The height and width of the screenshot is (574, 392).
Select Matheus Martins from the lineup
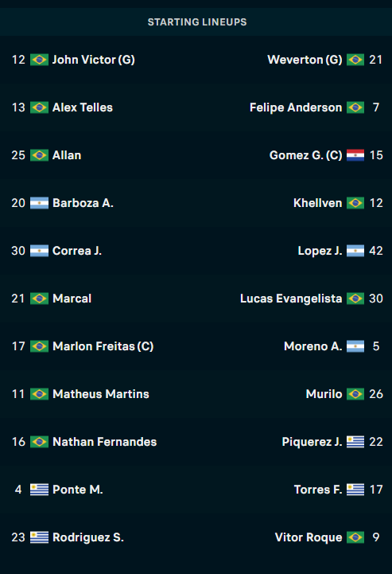101,394
